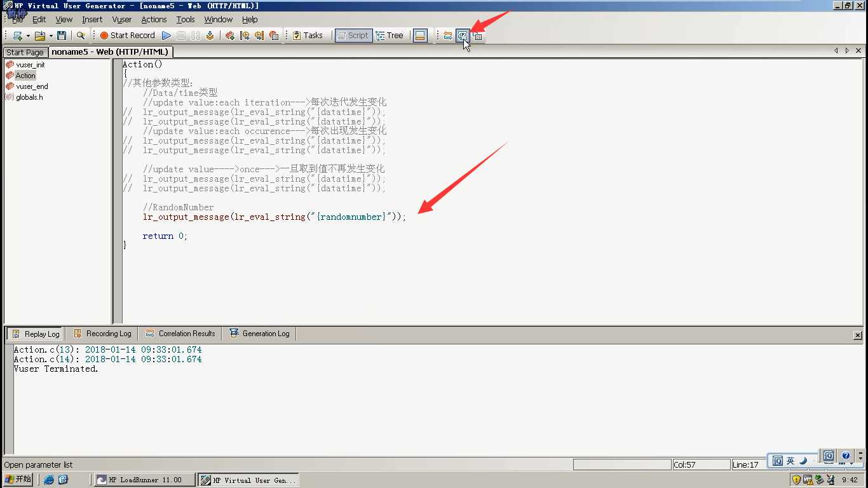
Task: Start recording with Start Record button
Action: (x=127, y=36)
